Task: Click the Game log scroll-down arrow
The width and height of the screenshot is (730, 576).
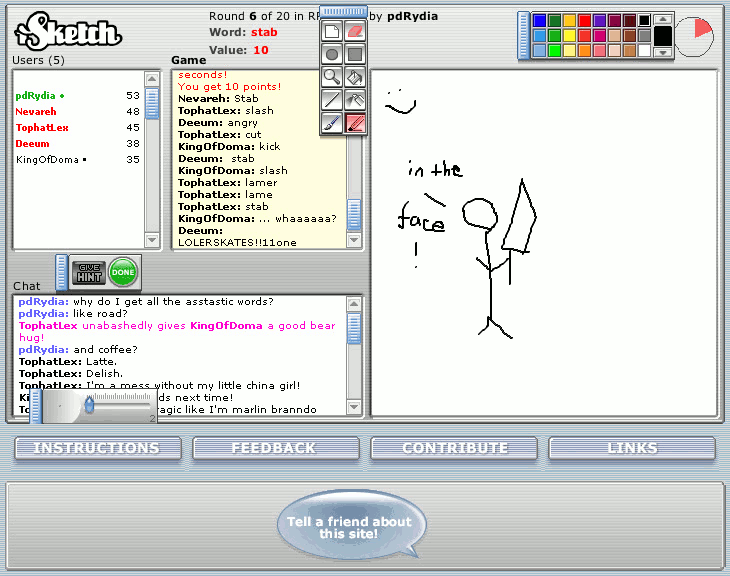Action: [x=354, y=240]
